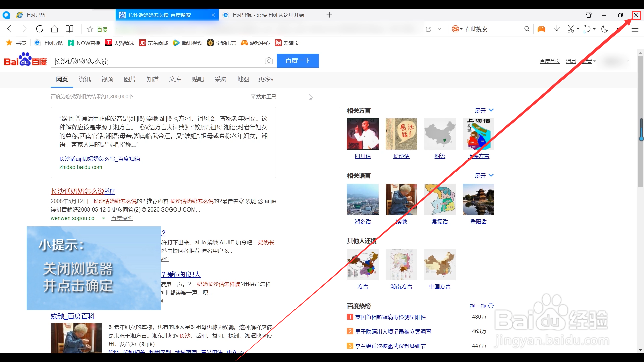
Task: Bookmark this page with the star icon
Action: pos(90,29)
